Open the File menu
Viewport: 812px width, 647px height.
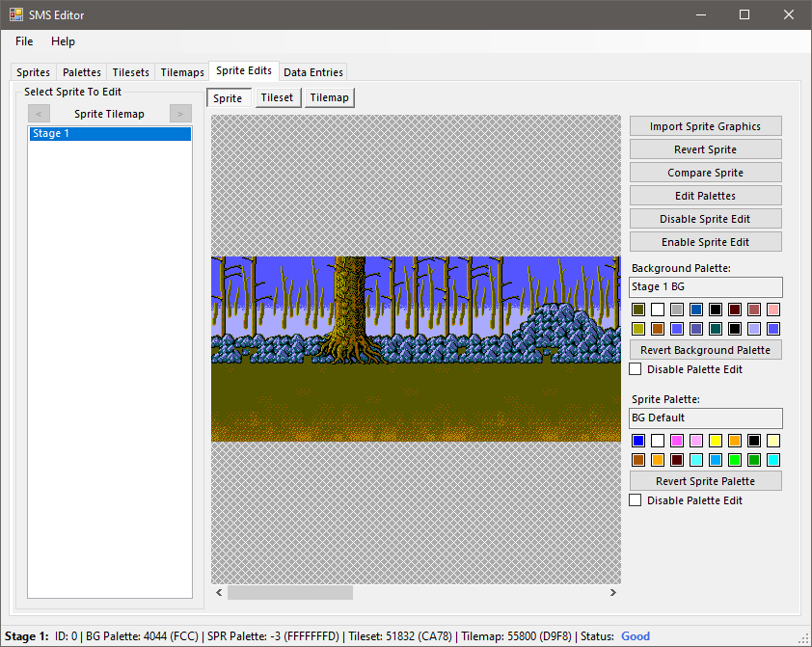pos(24,41)
